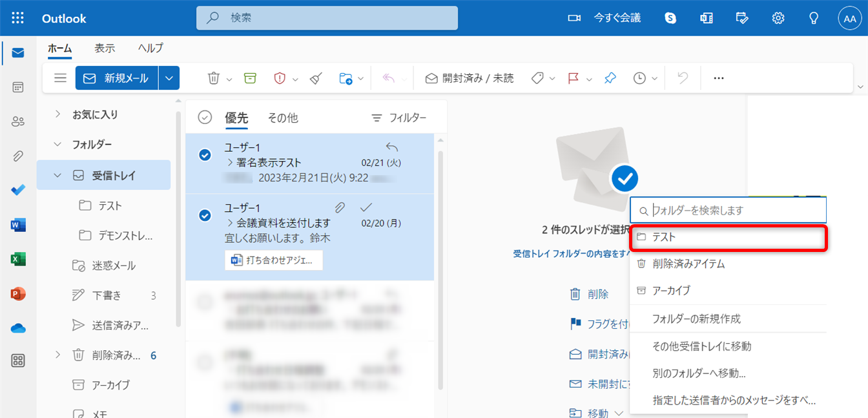868x418 pixels.
Task: Open the Word app icon in sidebar
Action: tap(18, 225)
